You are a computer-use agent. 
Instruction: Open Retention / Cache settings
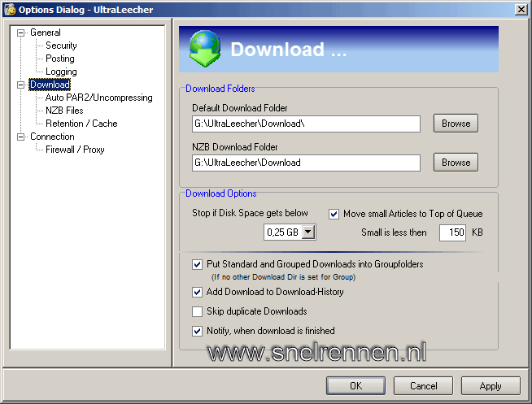[x=81, y=124]
